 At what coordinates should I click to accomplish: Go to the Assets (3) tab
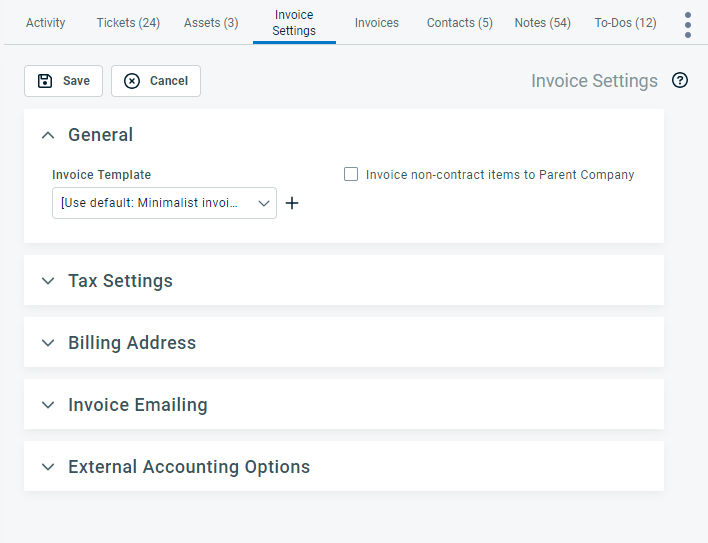(211, 23)
